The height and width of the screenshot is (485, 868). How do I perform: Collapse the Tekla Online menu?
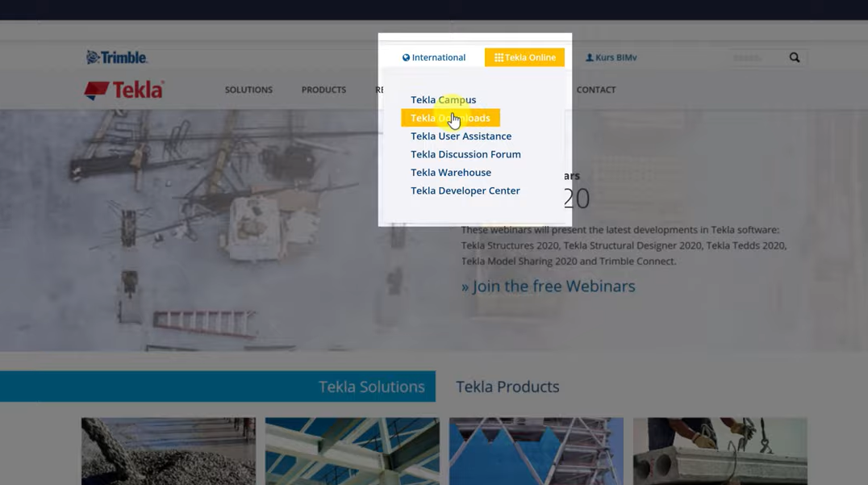pos(524,57)
